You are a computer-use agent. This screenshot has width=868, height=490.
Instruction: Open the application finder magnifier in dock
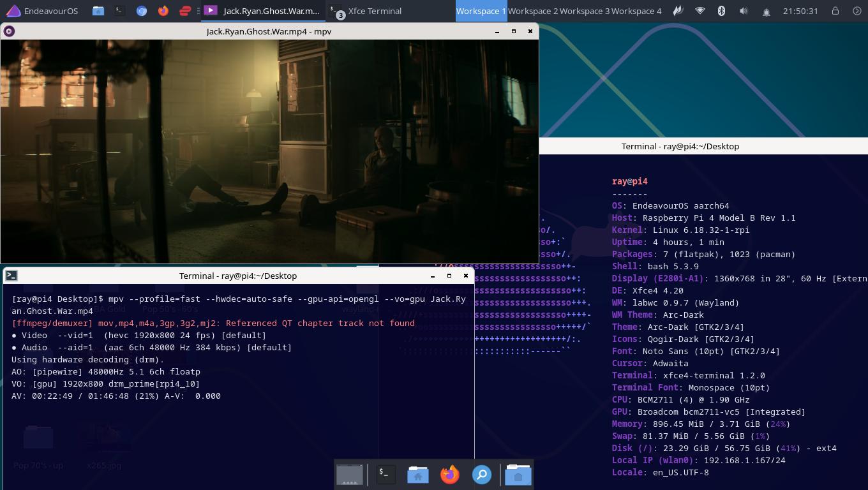click(x=482, y=475)
